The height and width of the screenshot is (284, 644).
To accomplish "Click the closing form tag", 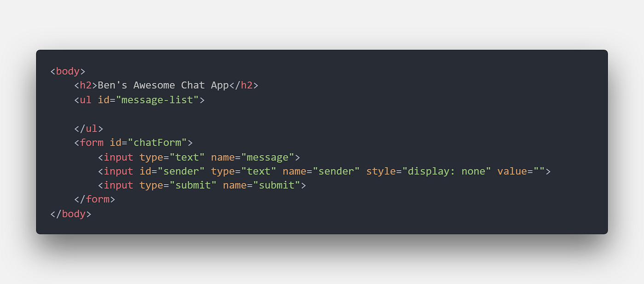I will (x=95, y=199).
